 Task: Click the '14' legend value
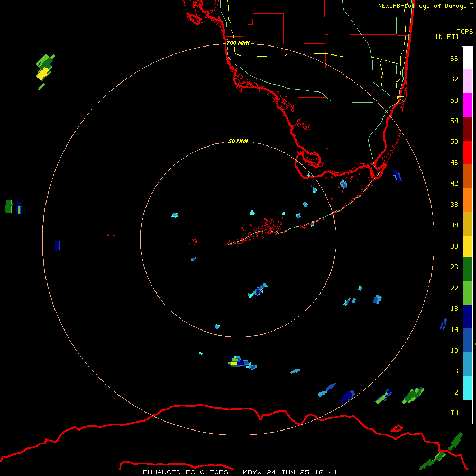click(x=454, y=329)
